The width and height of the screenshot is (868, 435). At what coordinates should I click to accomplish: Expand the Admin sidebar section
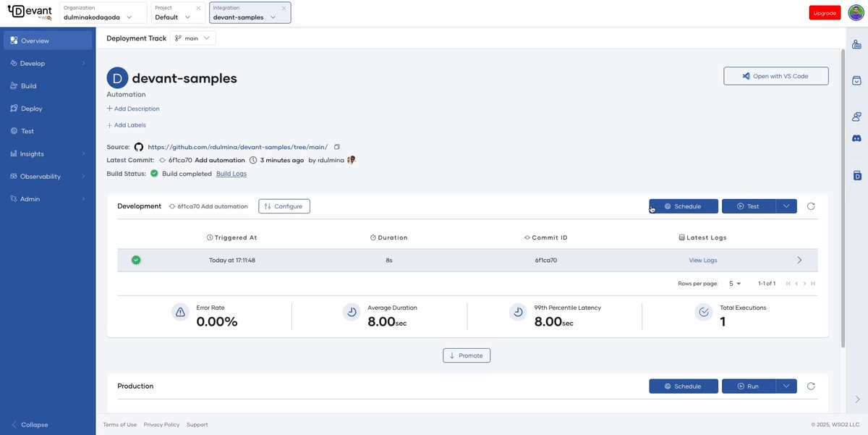click(48, 198)
